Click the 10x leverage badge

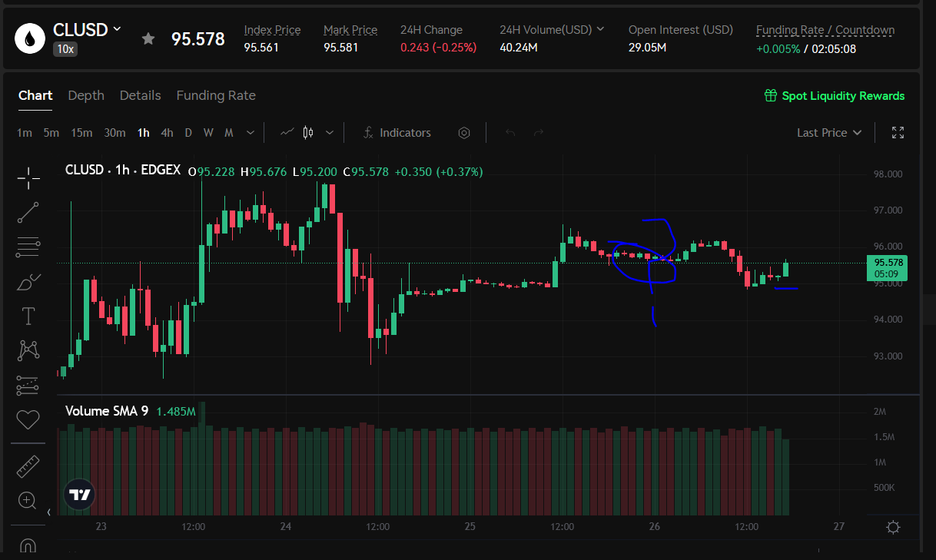[64, 48]
